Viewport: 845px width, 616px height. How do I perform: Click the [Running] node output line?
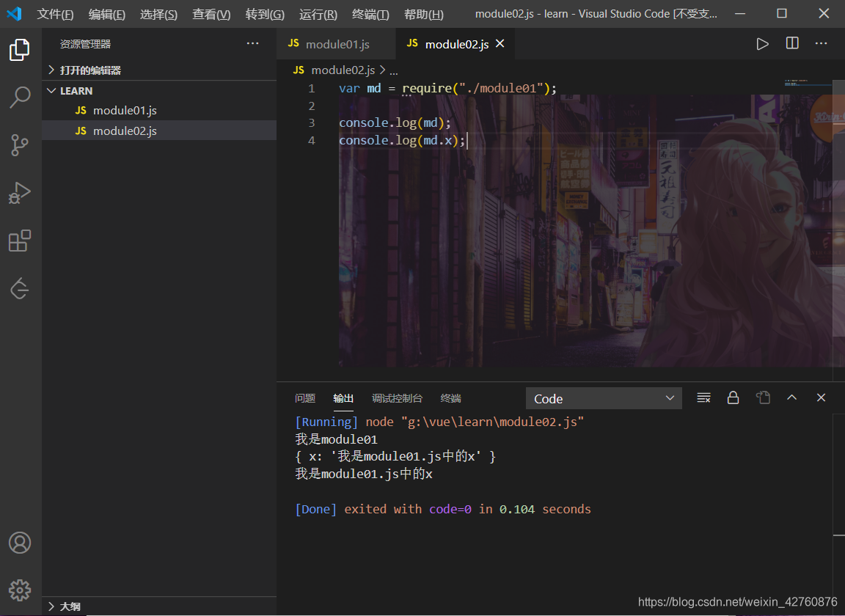click(439, 422)
